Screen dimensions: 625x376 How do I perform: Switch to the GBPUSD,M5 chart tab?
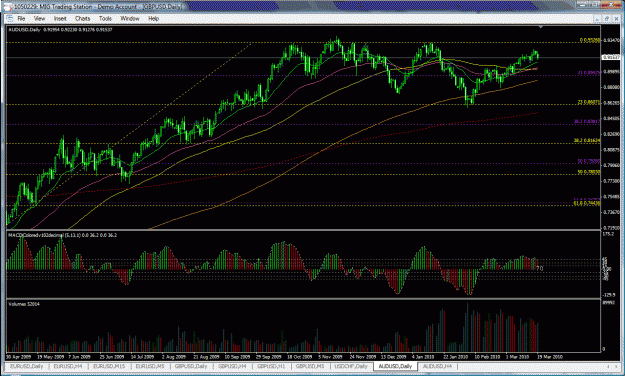pos(310,366)
